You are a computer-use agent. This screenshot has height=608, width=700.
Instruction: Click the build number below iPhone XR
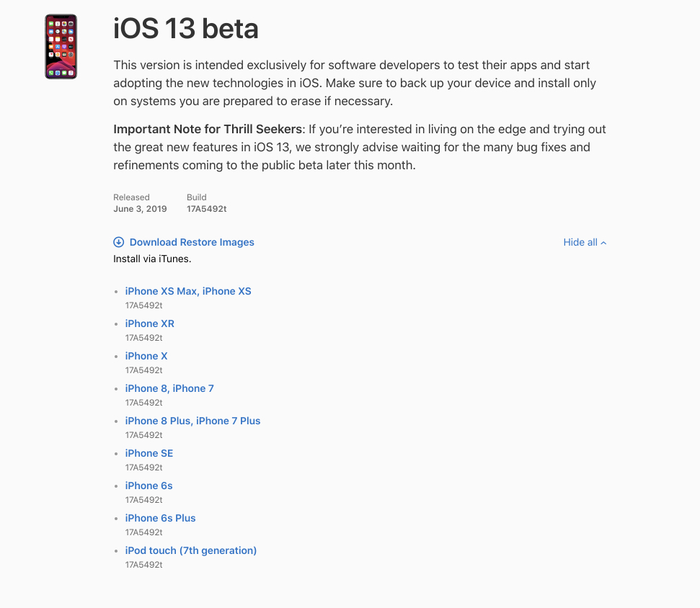tap(144, 338)
